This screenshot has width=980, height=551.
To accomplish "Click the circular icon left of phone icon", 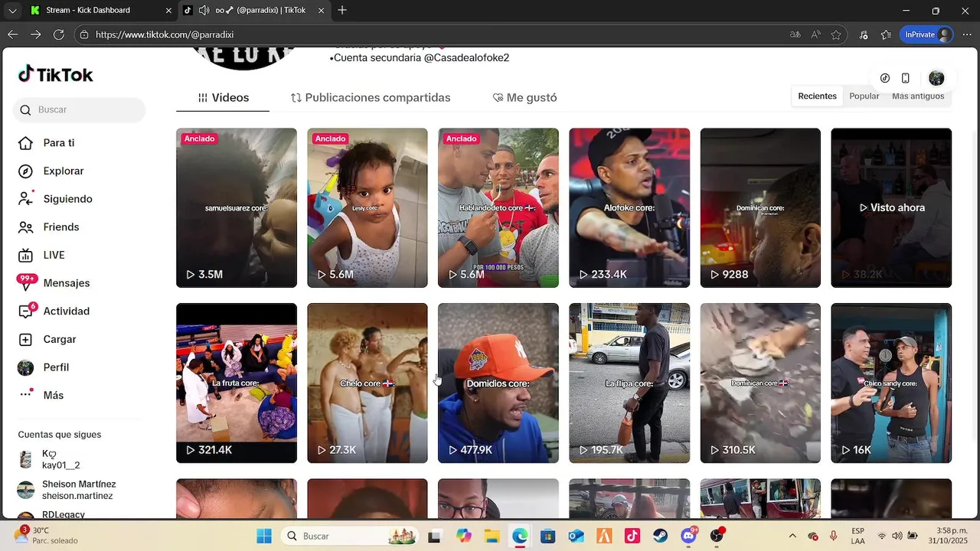I will coord(885,78).
